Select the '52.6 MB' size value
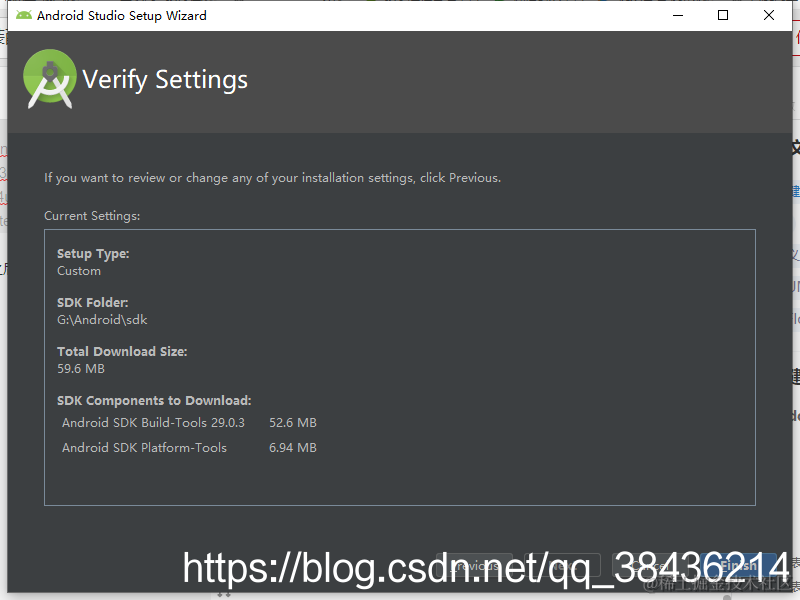The height and width of the screenshot is (600, 800). point(293,423)
